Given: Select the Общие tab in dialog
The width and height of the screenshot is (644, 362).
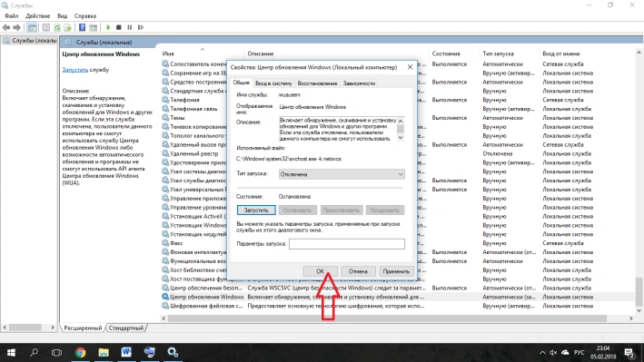Looking at the screenshot, I should (x=242, y=83).
